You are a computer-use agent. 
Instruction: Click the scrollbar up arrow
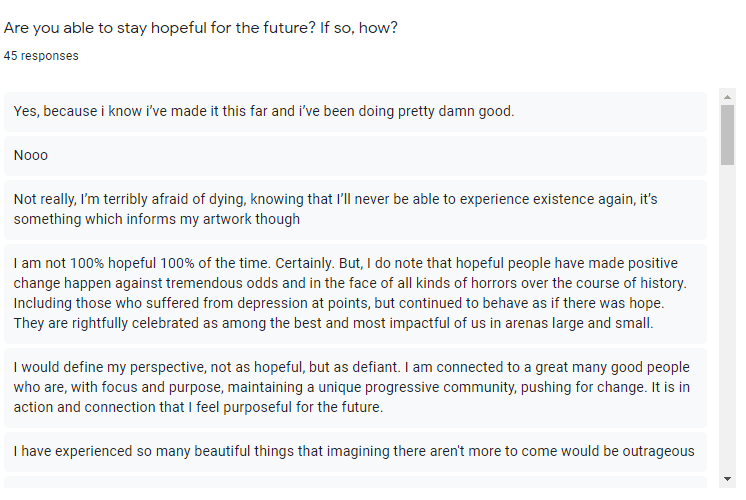pos(727,98)
